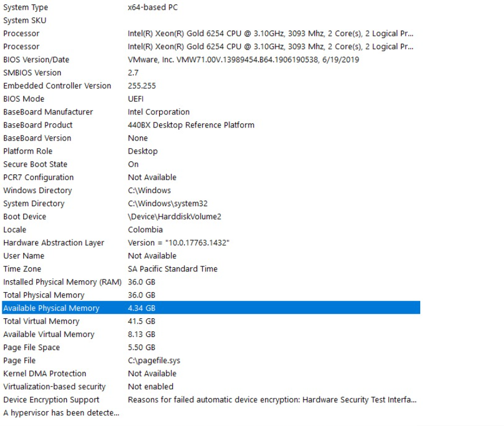Click the 8.13 GB value
This screenshot has height=426, width=504.
[x=142, y=334]
